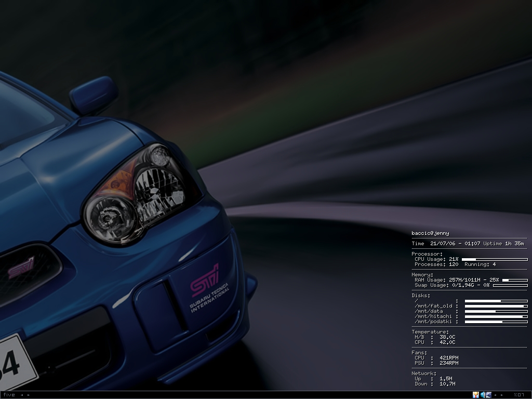Click the /mnt/podatki disk usage bar
This screenshot has width=532, height=399.
click(x=496, y=322)
